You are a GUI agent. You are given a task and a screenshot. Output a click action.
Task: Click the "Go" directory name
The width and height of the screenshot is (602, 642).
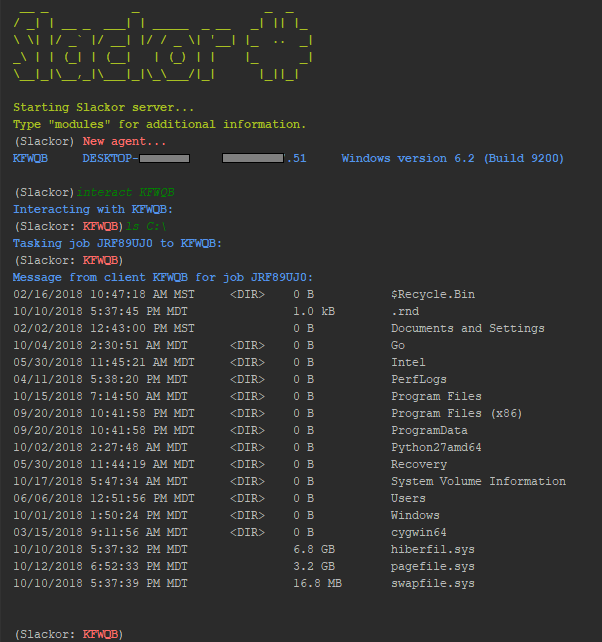click(x=398, y=346)
